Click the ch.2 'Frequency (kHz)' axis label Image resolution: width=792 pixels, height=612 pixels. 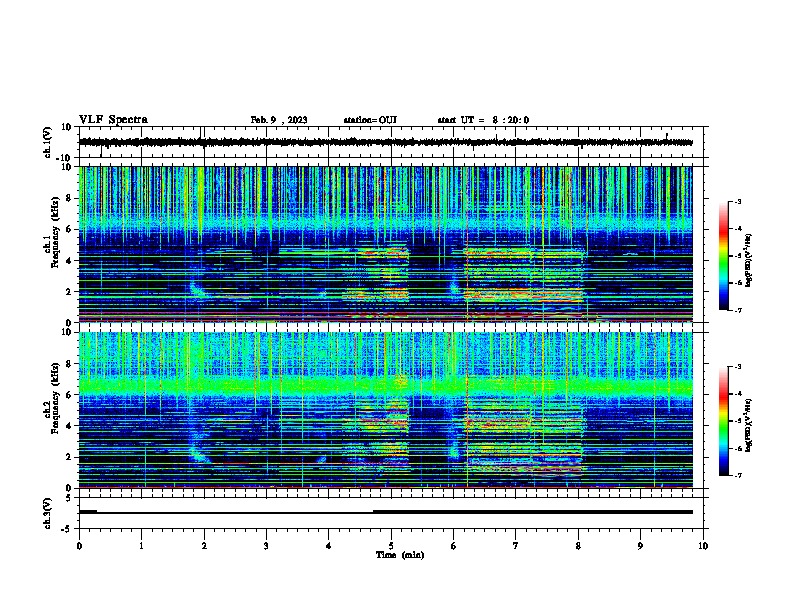coord(55,398)
